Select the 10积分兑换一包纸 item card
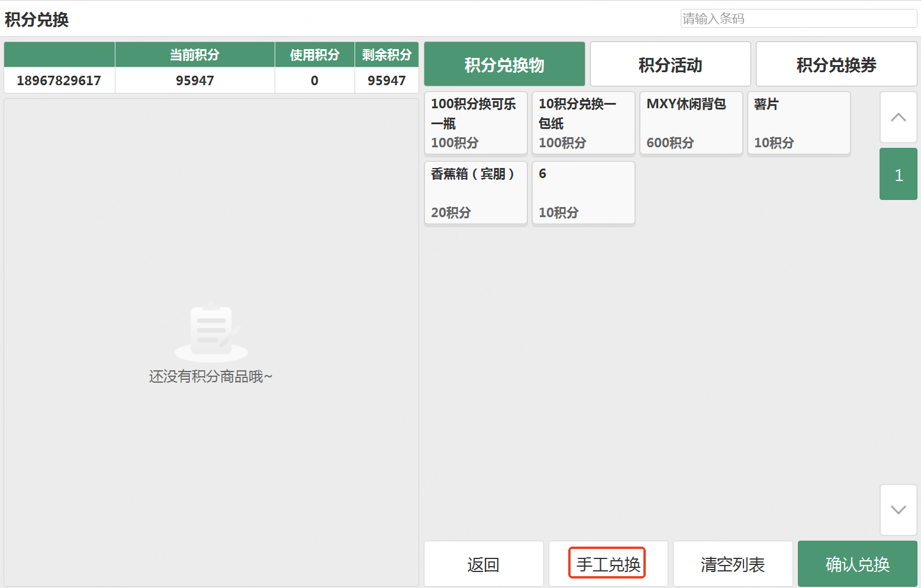921x588 pixels. [x=583, y=123]
